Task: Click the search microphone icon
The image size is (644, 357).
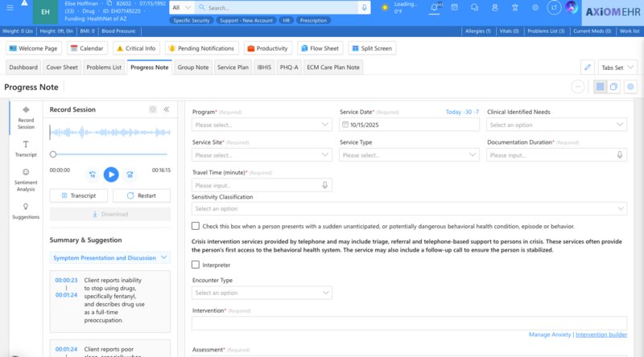Action: pyautogui.click(x=364, y=7)
